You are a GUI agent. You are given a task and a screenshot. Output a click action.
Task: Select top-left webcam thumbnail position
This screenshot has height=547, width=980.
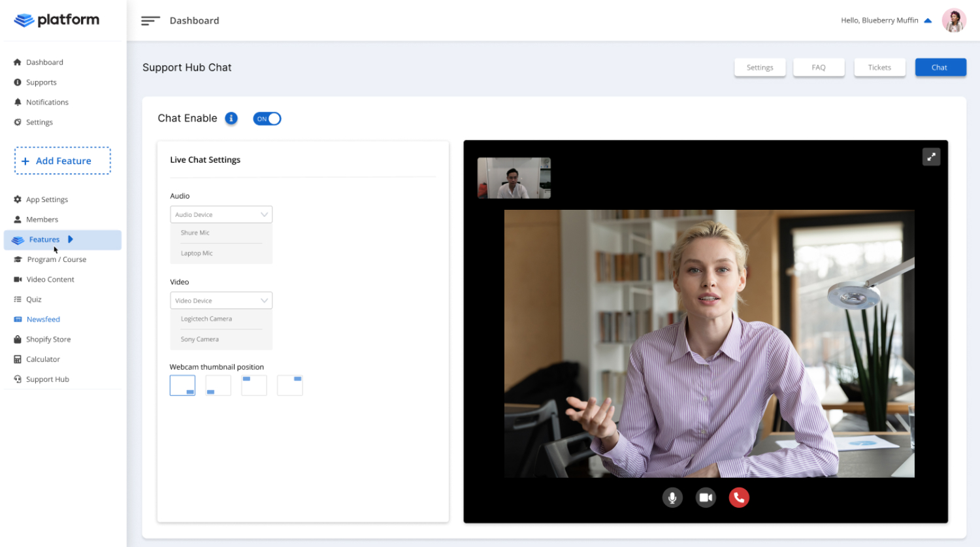click(254, 385)
